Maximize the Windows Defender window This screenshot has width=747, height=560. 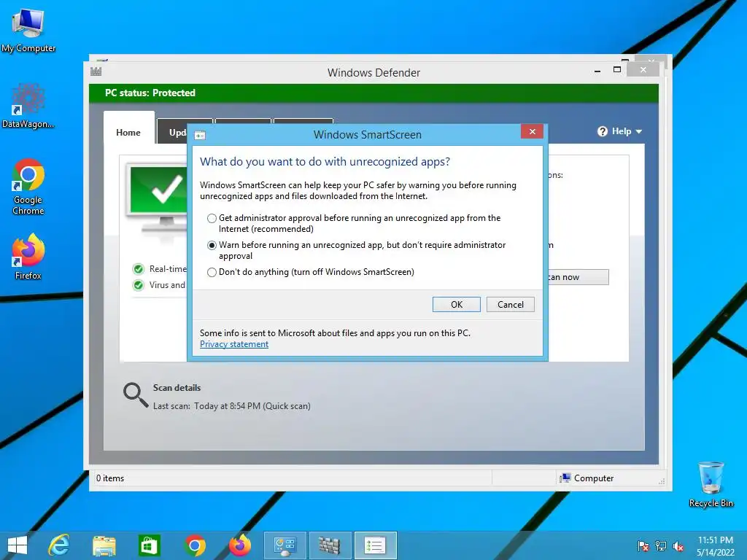(x=617, y=70)
